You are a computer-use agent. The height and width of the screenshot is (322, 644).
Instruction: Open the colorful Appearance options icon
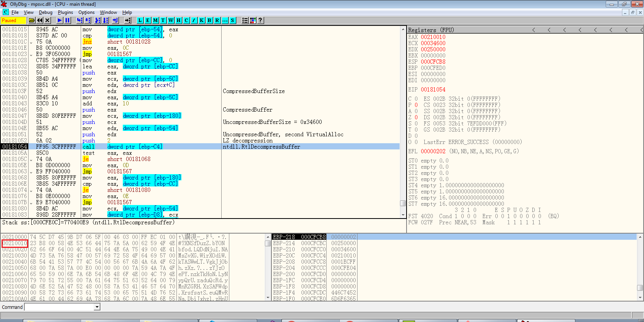253,20
